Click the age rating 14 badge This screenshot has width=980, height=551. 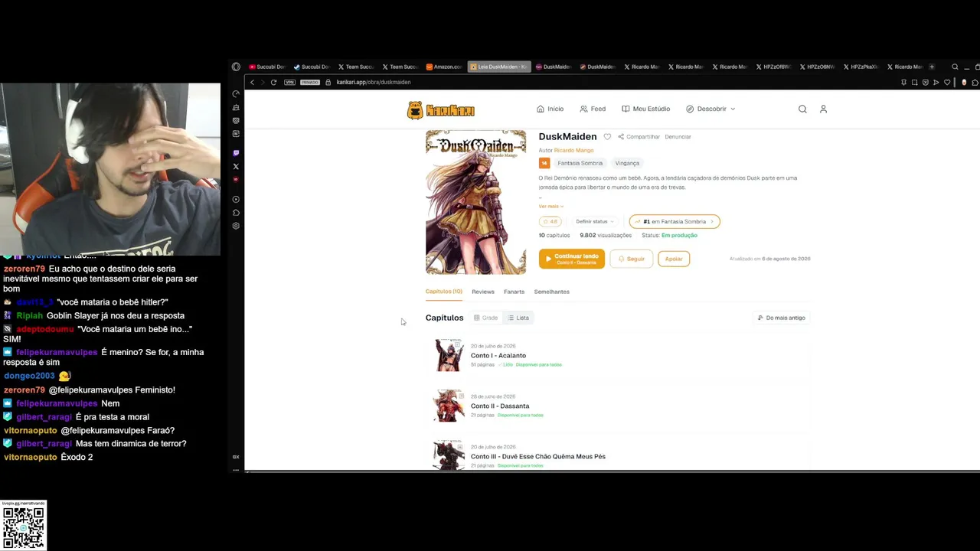pyautogui.click(x=544, y=163)
